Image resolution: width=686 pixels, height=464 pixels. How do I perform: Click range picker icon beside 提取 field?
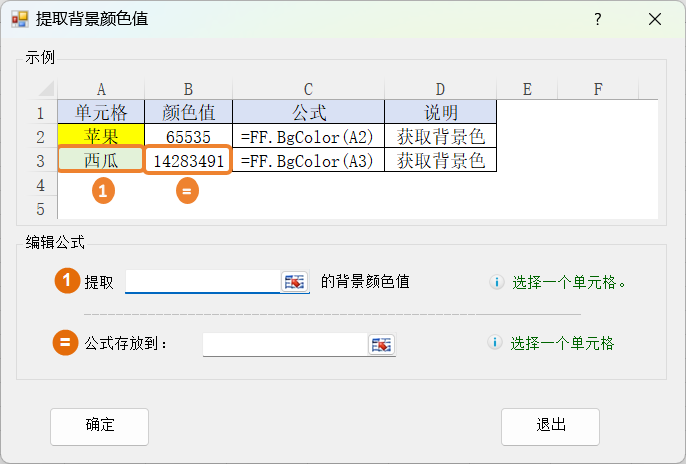[294, 282]
